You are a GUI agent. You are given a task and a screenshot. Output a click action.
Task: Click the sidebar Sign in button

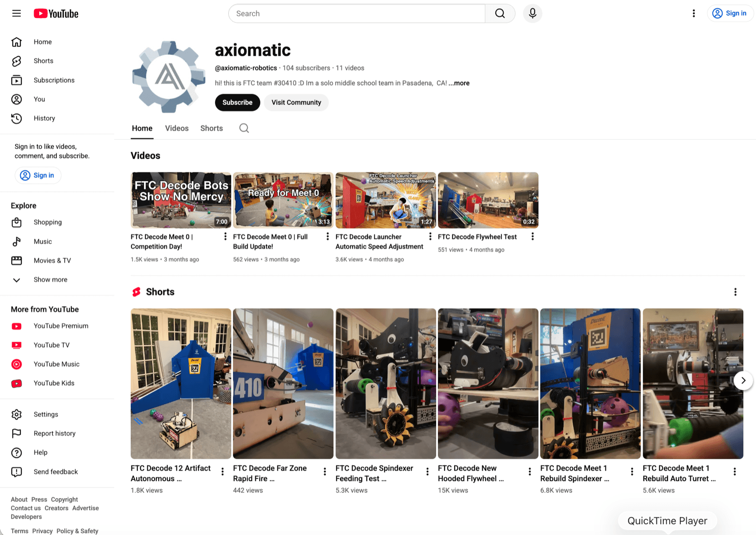(38, 175)
